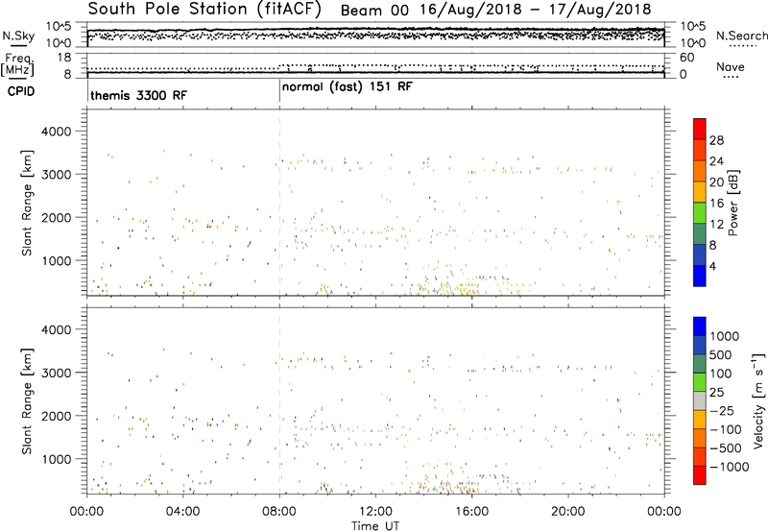Click the '2000' tick of the velocity panel axis
Viewport: 768px width, 532px height.
[57, 416]
